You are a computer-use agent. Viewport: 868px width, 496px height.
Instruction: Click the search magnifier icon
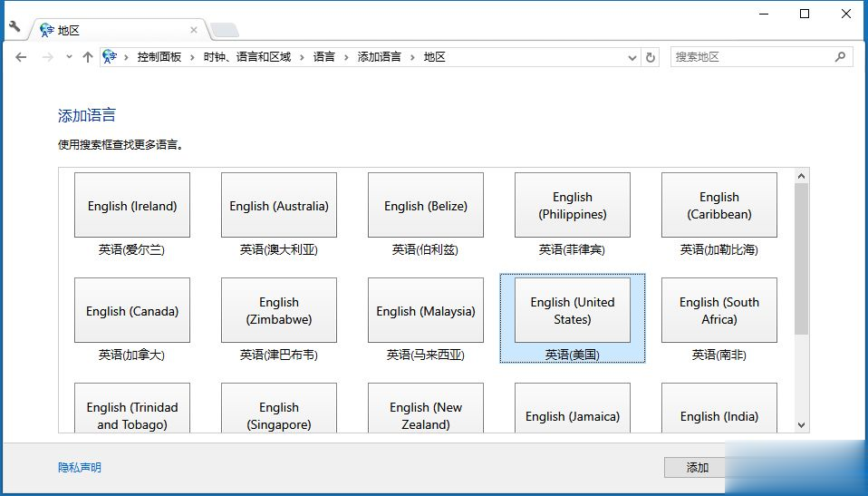click(x=840, y=56)
